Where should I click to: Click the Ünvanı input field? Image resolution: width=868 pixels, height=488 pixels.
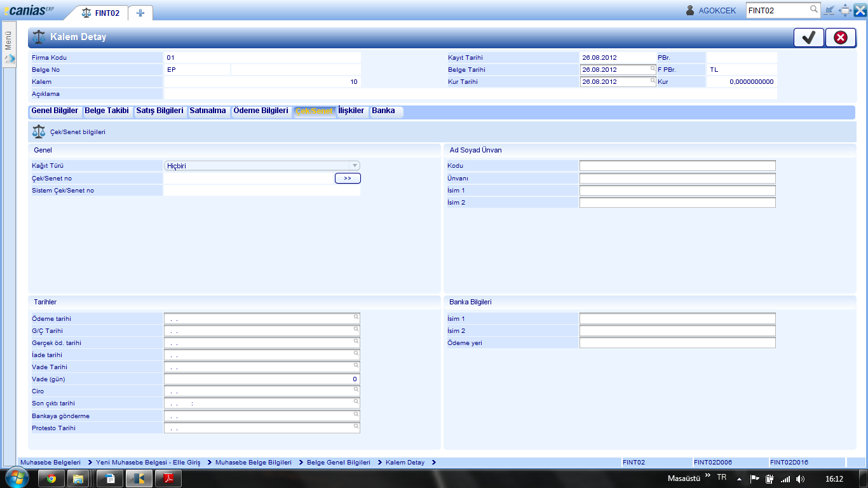point(677,178)
